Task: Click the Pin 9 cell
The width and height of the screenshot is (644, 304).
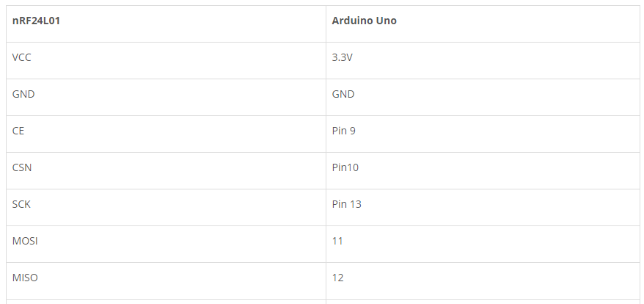Action: coord(483,134)
